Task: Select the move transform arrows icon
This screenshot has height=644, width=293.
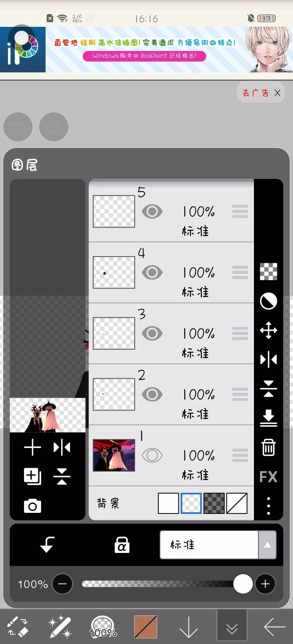Action: click(x=268, y=330)
